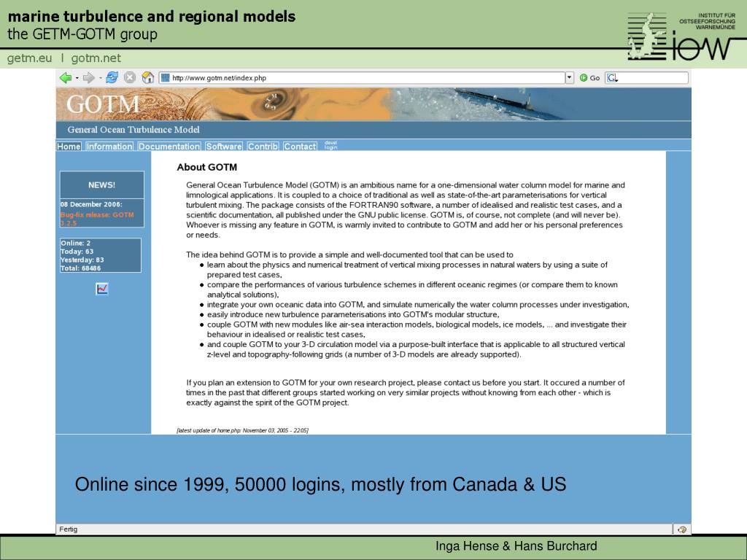Click the green Go button
Viewport: 747px width, 560px height.
(x=589, y=77)
